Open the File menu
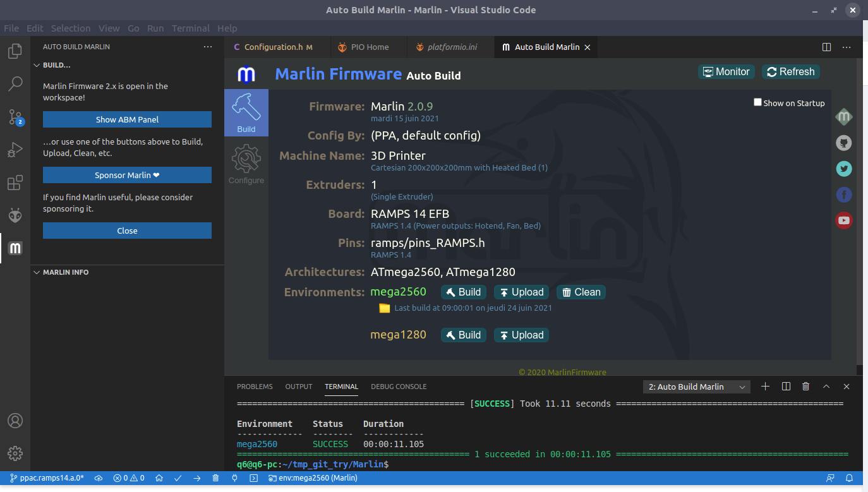 (x=11, y=28)
